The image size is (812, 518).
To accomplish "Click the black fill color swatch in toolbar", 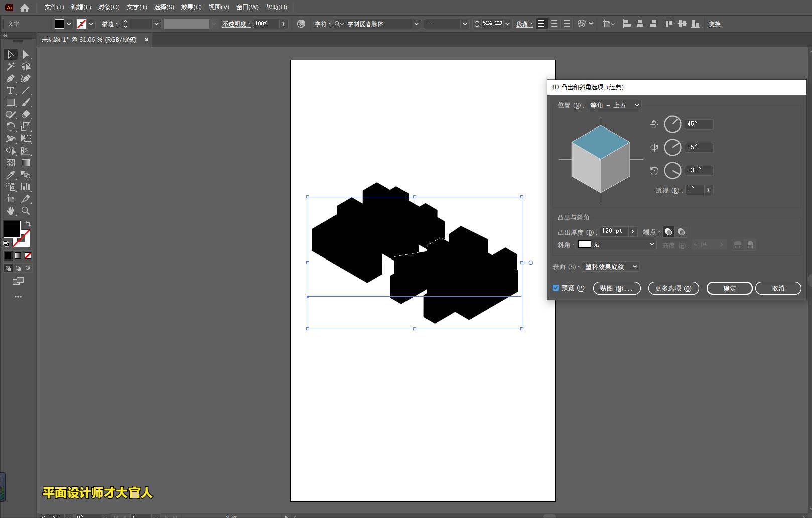I will tap(12, 229).
